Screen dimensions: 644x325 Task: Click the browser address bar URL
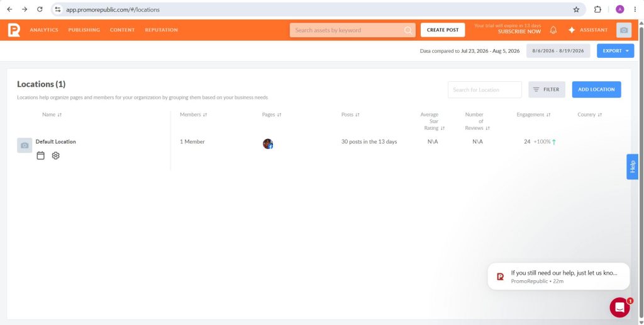113,9
